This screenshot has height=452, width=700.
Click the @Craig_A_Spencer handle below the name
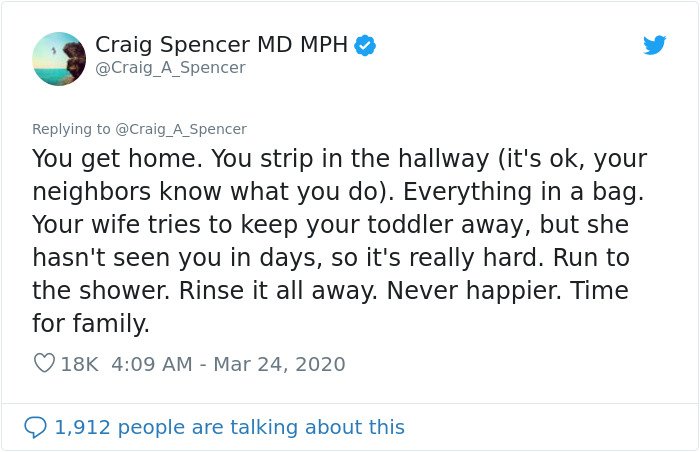(x=170, y=68)
